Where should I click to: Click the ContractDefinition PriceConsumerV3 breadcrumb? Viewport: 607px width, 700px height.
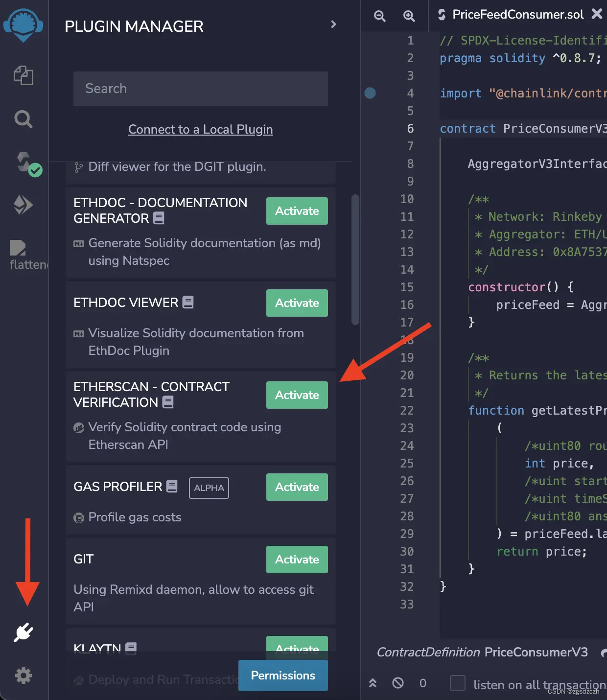pyautogui.click(x=482, y=652)
